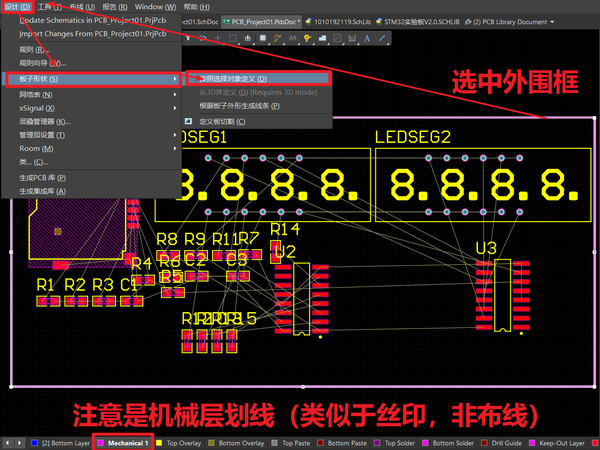This screenshot has width=600, height=450.
Task: Select the Mechanical 1 layer tab
Action: (x=123, y=443)
